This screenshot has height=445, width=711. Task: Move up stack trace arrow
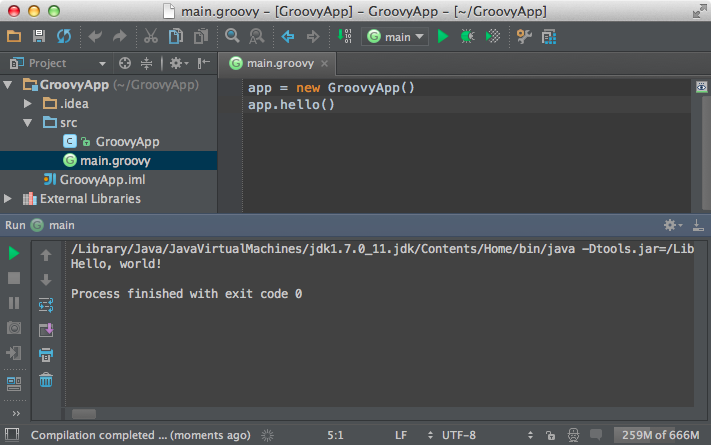pyautogui.click(x=46, y=255)
